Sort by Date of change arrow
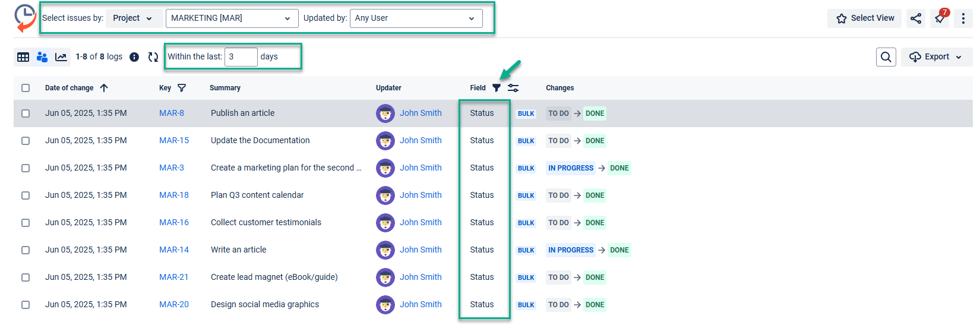The image size is (980, 328). [x=104, y=88]
